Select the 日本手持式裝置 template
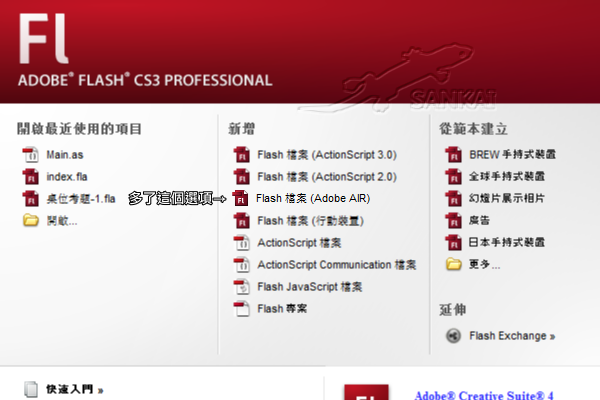 click(507, 242)
